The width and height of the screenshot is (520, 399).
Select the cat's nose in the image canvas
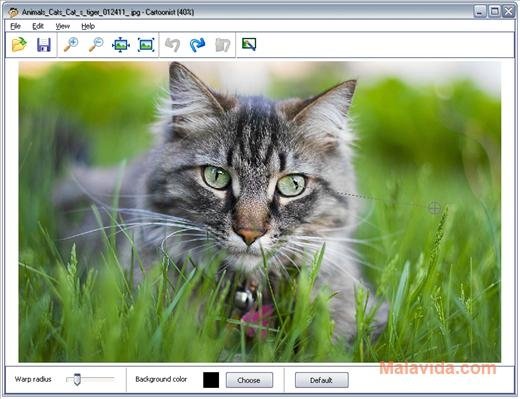(x=249, y=234)
